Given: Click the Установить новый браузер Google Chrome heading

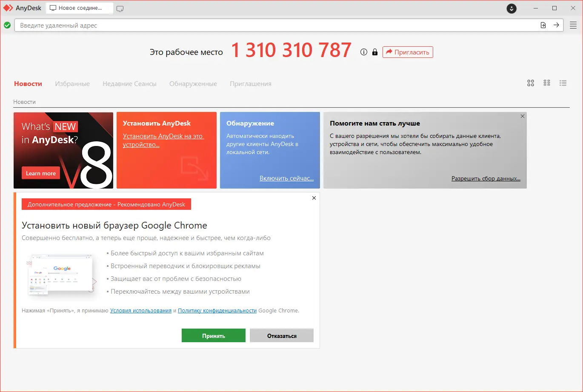Looking at the screenshot, I should pyautogui.click(x=114, y=226).
